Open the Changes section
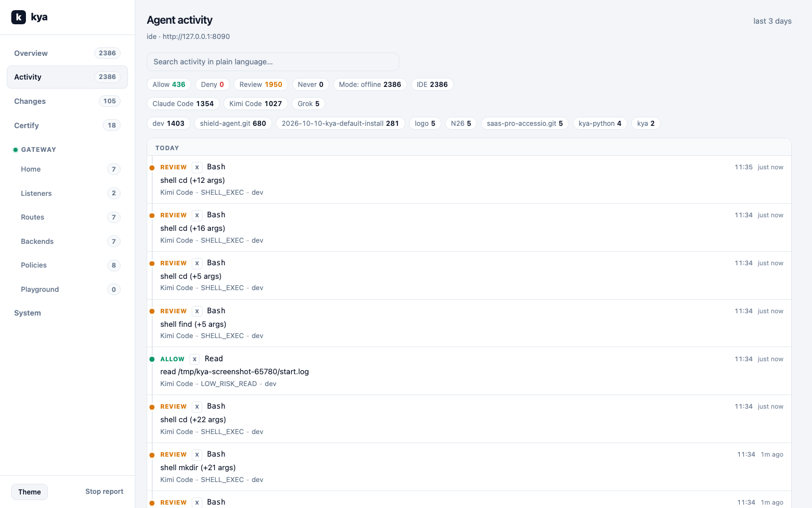 (x=67, y=101)
